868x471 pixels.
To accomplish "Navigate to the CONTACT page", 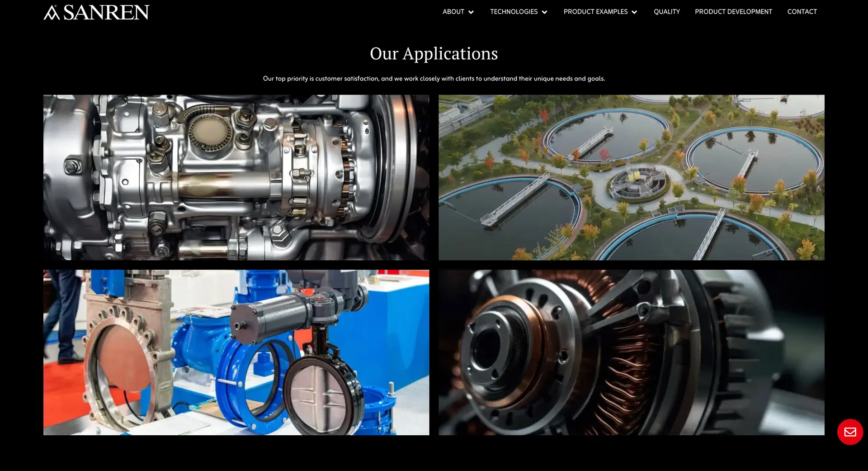I will click(x=802, y=12).
